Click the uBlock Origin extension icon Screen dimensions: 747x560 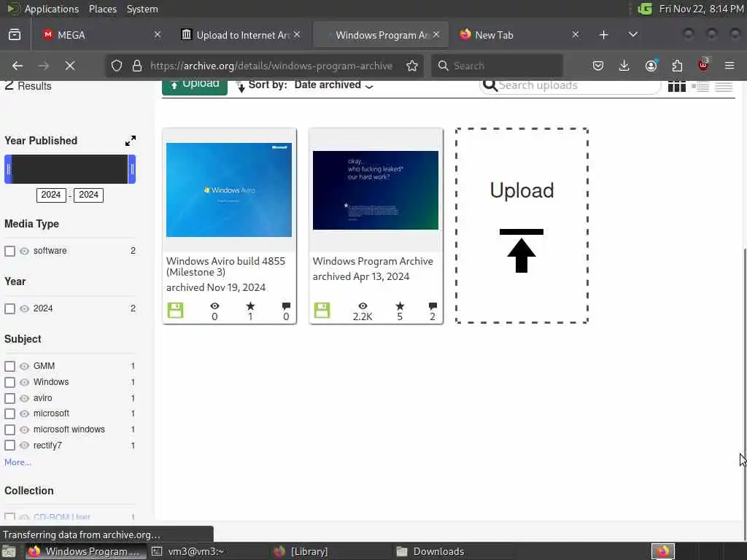click(x=703, y=65)
